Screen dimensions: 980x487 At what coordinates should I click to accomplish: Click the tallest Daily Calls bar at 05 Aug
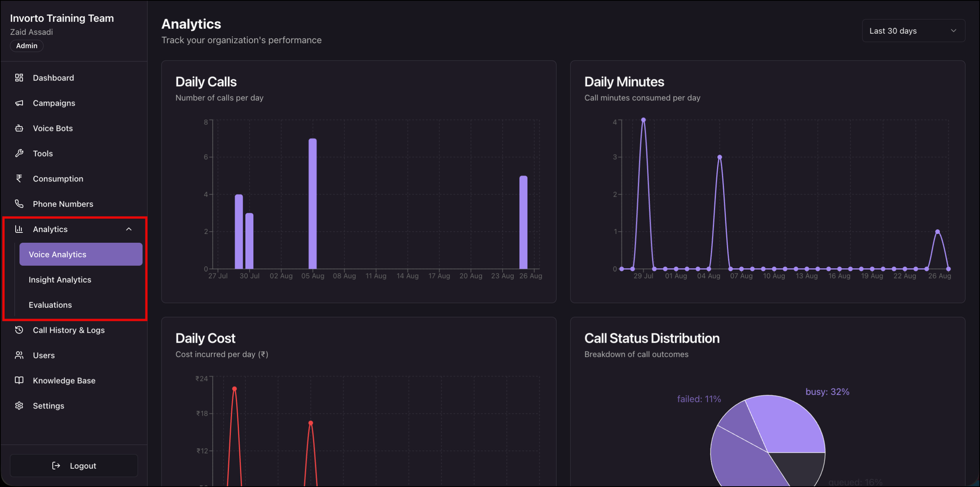coord(313,204)
